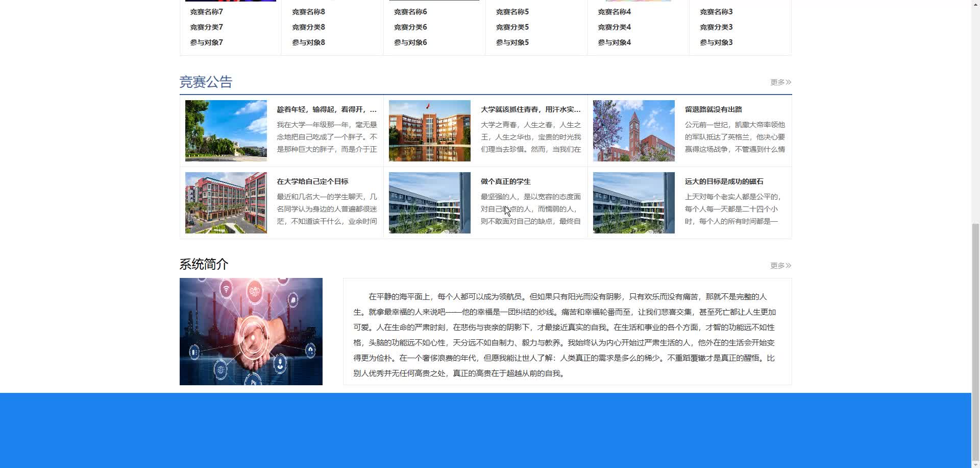Click summary text starting 大学之青春，人生之春

pos(531,137)
